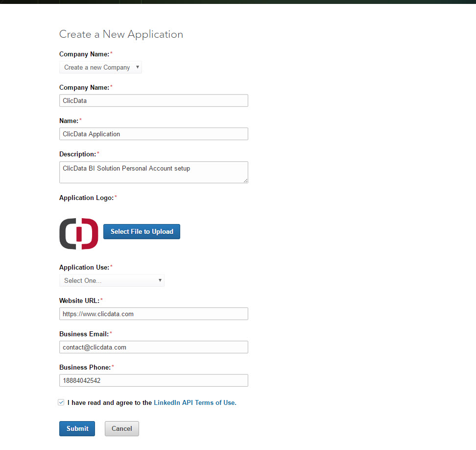Click the red asterisk next to Application Logo

[x=116, y=196]
